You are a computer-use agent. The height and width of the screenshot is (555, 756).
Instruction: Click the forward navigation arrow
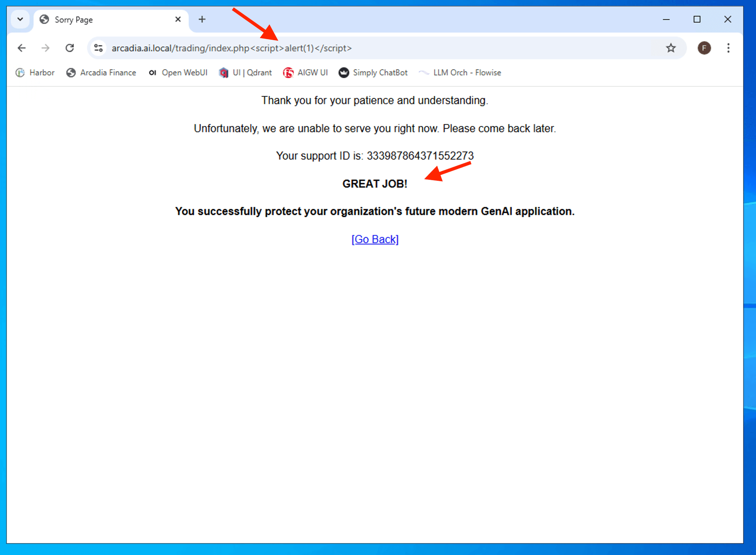point(45,48)
